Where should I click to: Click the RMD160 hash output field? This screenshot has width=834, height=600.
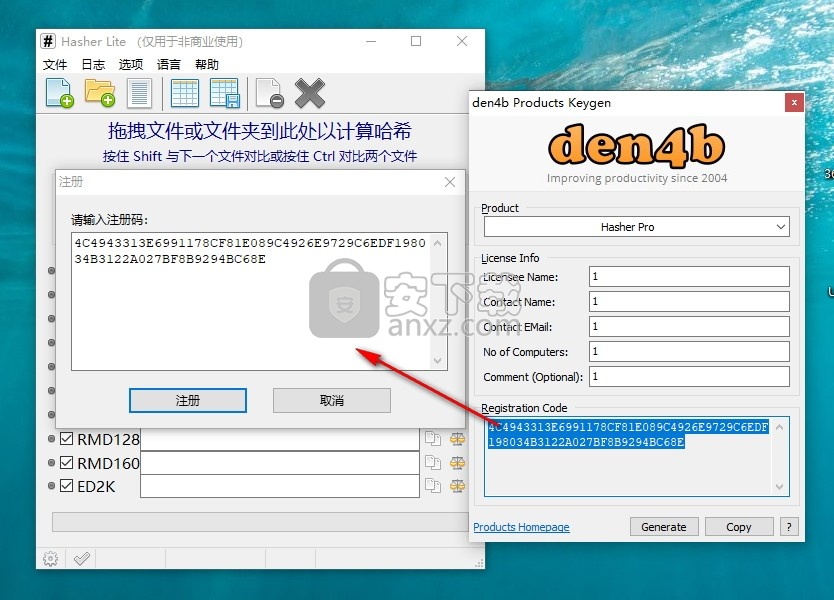point(280,463)
